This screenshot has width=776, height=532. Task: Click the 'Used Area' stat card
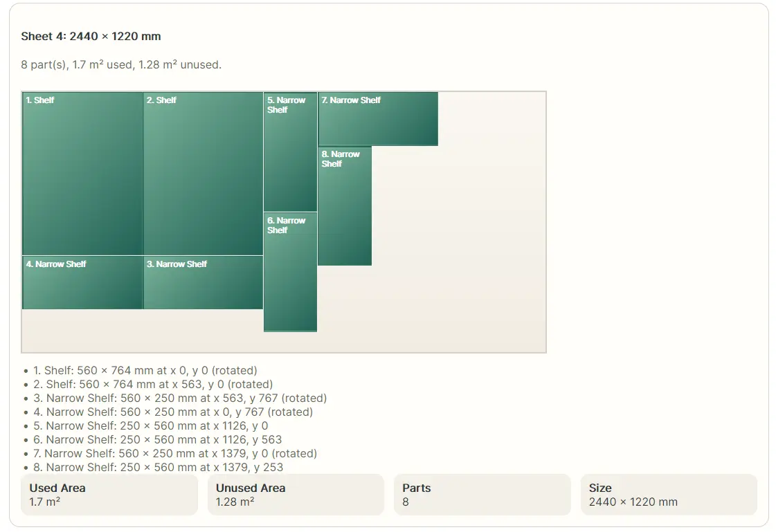tap(109, 495)
